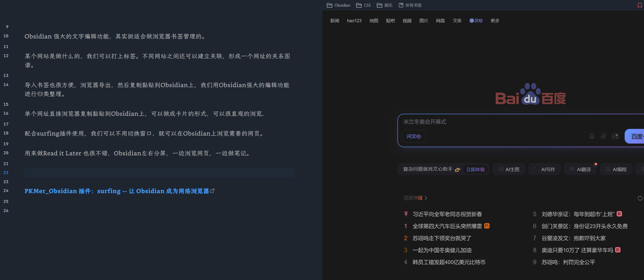The width and height of the screenshot is (644, 280).
Task: Click the AI翻译 shortcut button
Action: tap(580, 170)
